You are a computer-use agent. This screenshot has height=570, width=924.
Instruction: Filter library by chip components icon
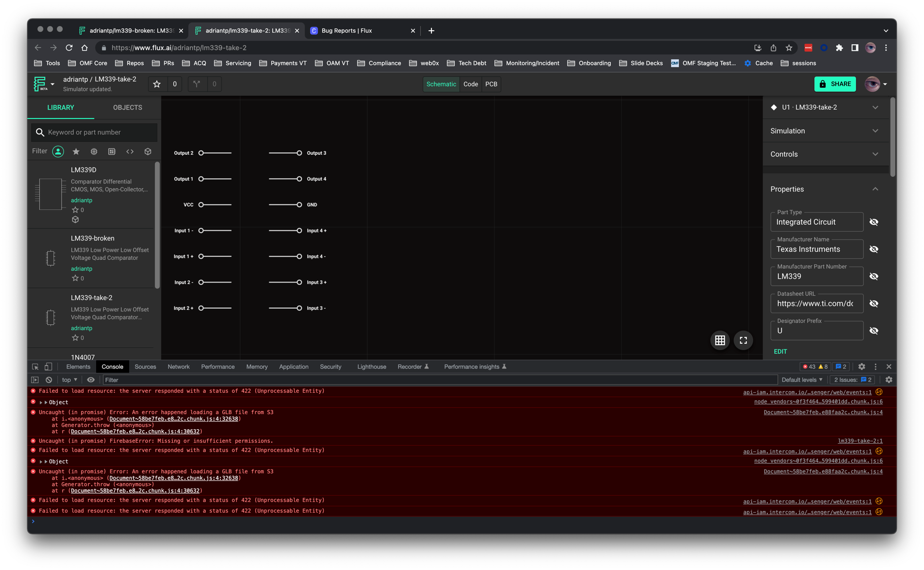coord(94,151)
